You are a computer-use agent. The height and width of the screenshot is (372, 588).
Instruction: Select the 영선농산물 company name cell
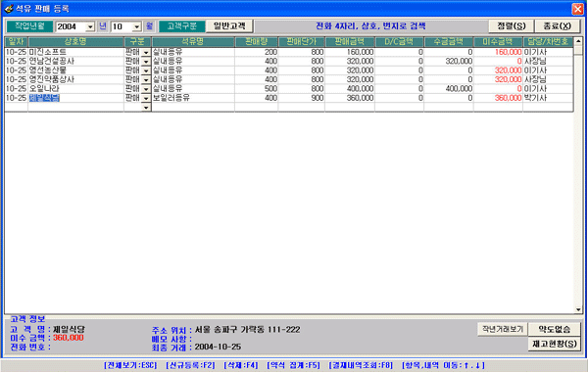[x=75, y=70]
